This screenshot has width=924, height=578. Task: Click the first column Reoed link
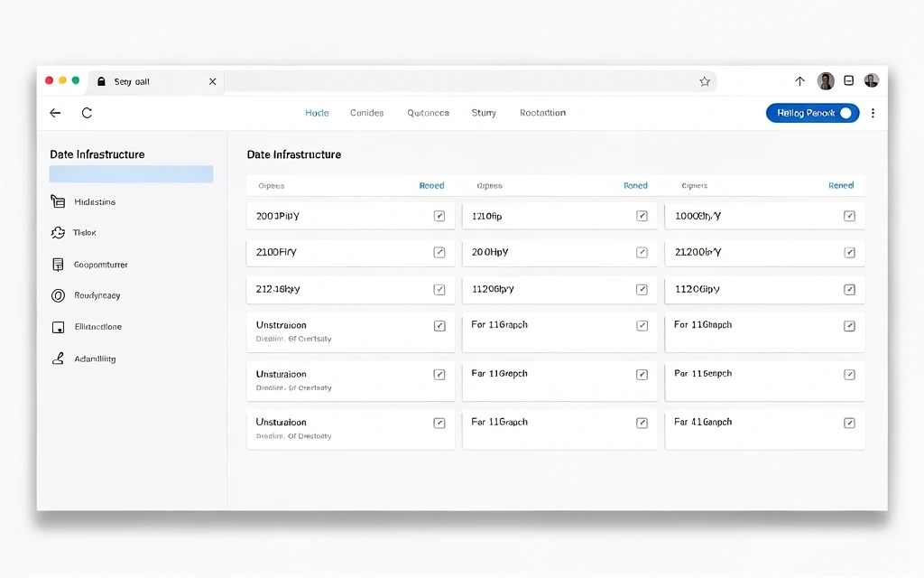pyautogui.click(x=431, y=185)
